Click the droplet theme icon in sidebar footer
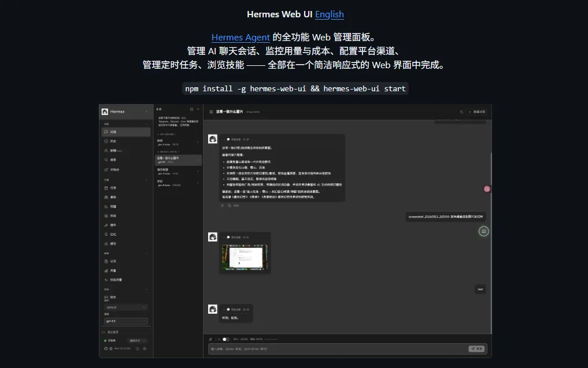588x368 pixels. (x=137, y=349)
